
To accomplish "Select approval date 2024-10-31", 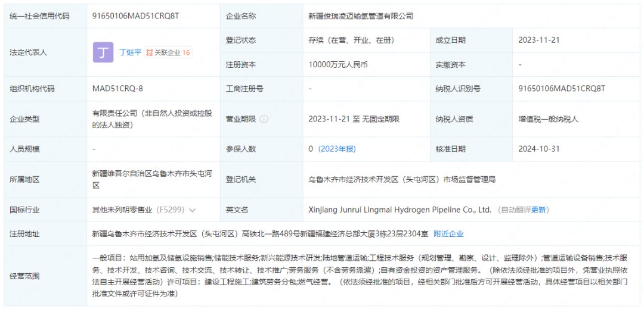I will click(539, 149).
